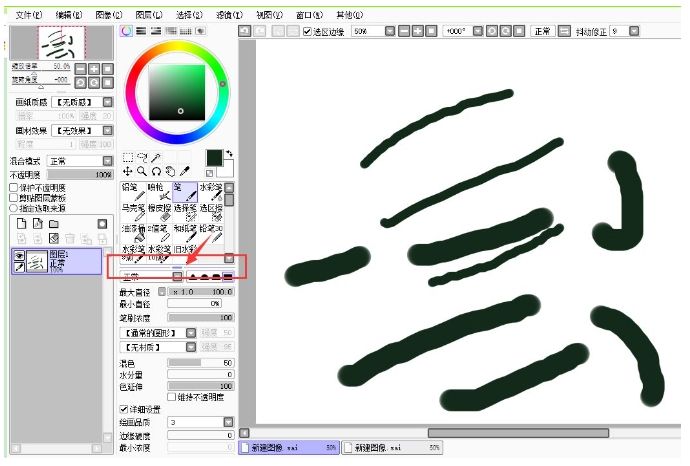Open the 窗口 menu
690x466 pixels.
point(309,15)
